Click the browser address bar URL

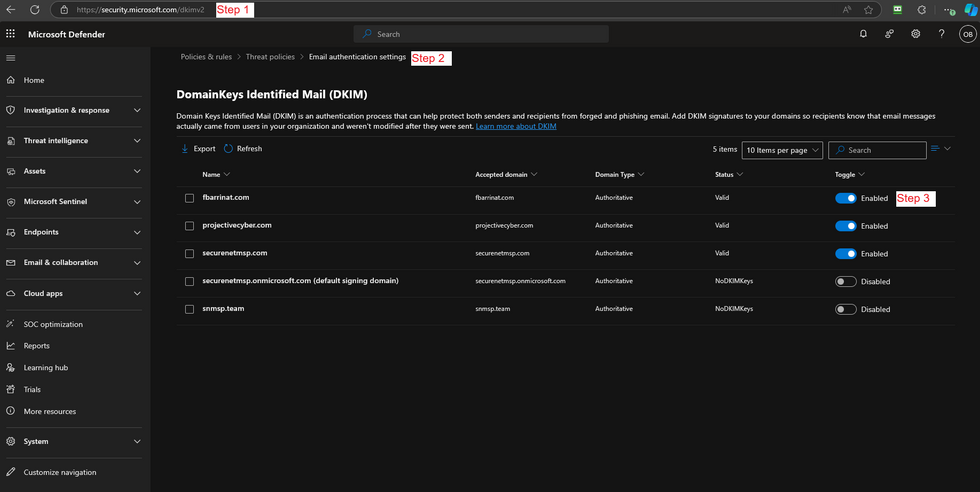pyautogui.click(x=140, y=10)
